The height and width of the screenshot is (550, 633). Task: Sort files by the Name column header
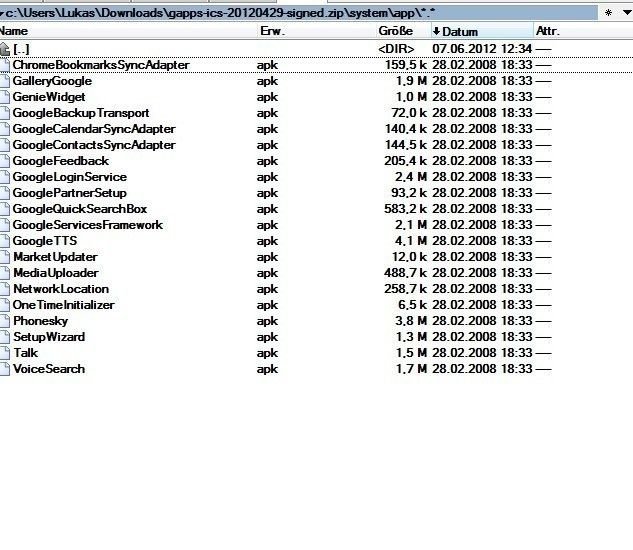(128, 31)
